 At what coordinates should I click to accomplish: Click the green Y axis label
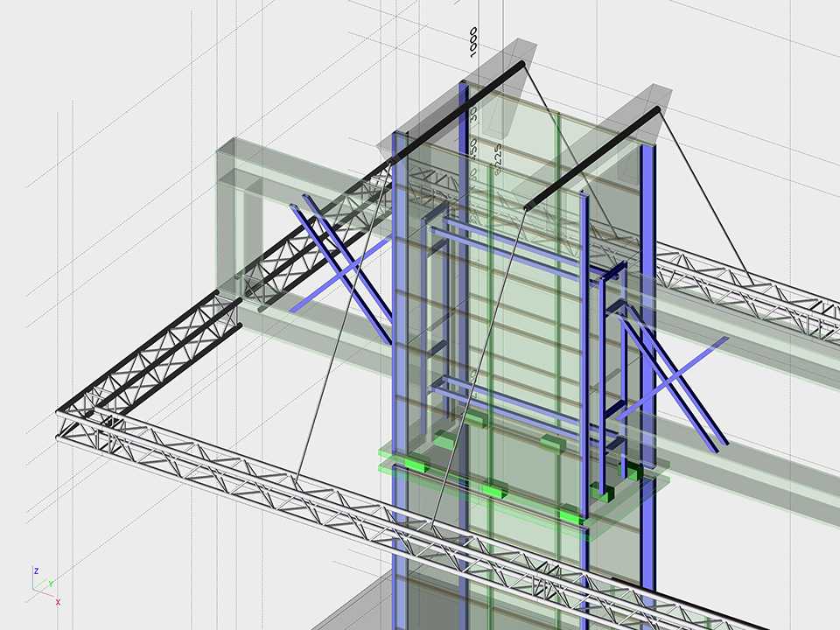coord(52,584)
